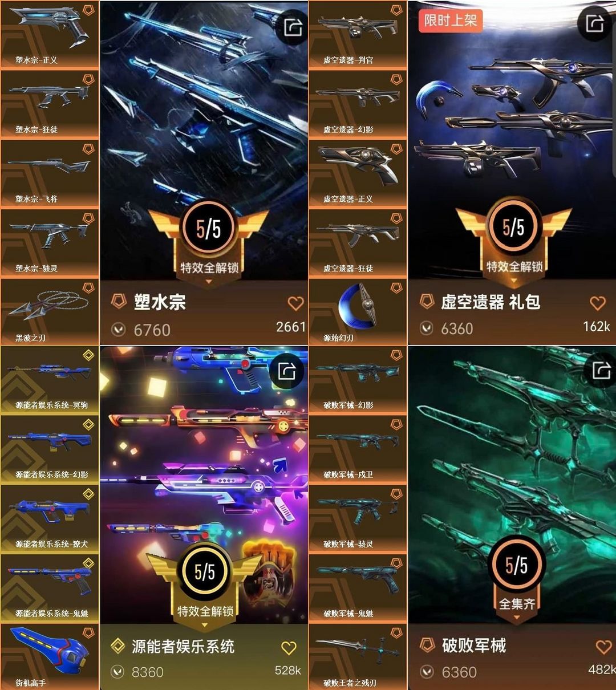This screenshot has width=616, height=690.
Task: Click the currency icon next to 8360
Action: point(117,672)
